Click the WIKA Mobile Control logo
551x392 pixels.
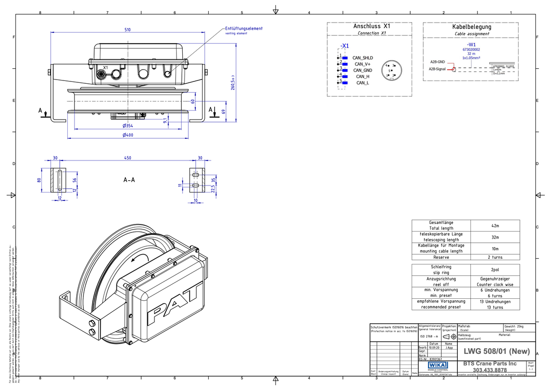pos(438,366)
